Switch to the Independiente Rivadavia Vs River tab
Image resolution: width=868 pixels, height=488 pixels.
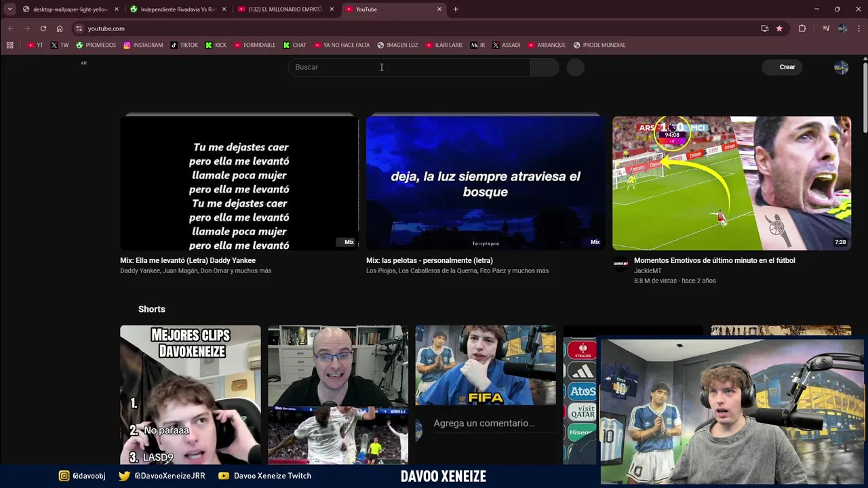click(178, 9)
